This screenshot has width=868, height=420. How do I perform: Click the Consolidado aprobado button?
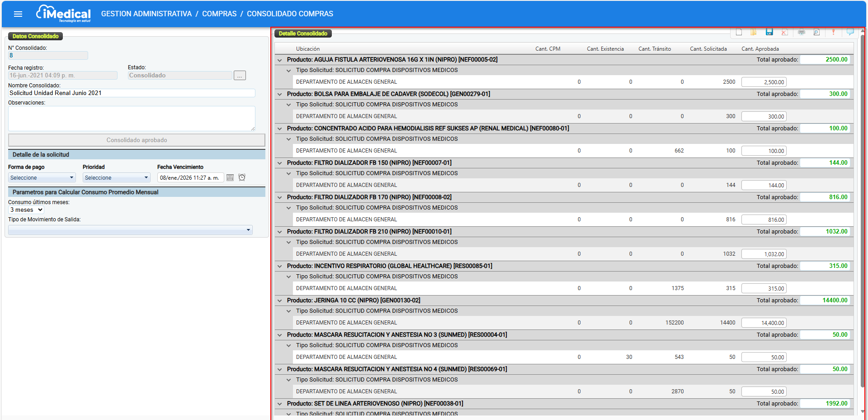tap(137, 140)
